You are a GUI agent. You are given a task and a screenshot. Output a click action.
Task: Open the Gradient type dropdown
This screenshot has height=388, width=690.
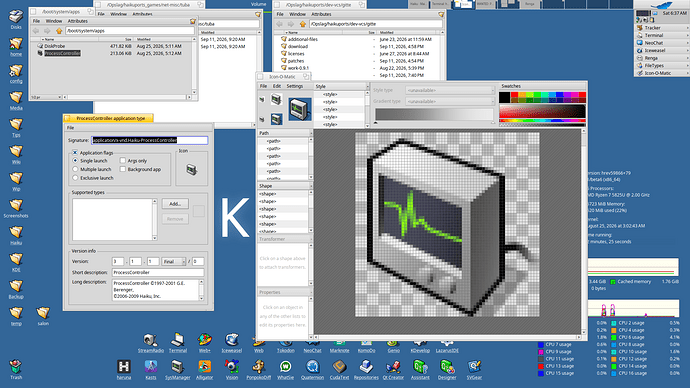click(450, 101)
